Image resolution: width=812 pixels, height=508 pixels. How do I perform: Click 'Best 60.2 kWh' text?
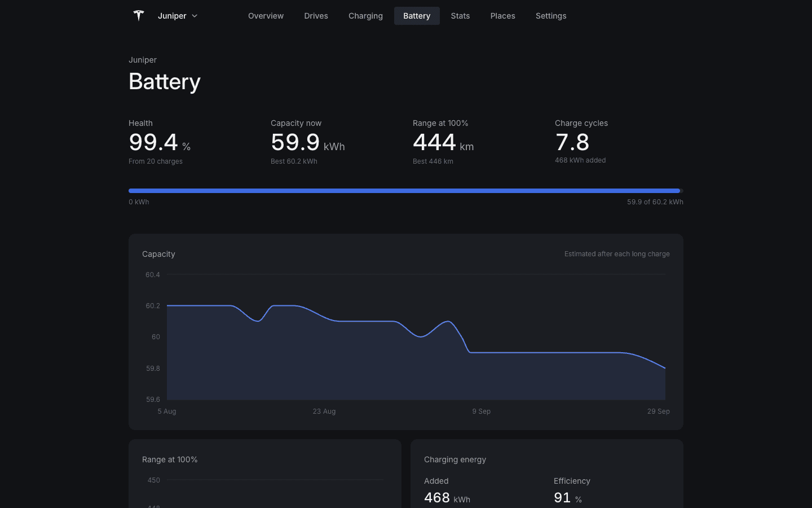pyautogui.click(x=294, y=161)
